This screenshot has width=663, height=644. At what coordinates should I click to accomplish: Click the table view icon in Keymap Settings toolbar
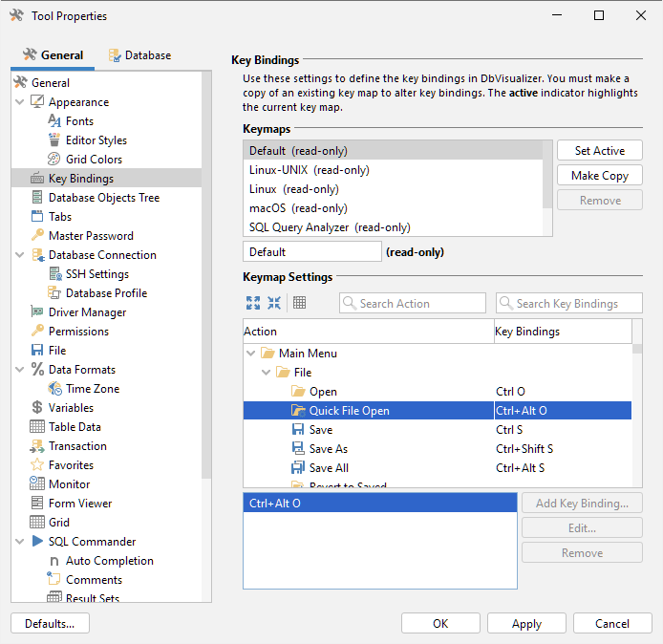[300, 303]
